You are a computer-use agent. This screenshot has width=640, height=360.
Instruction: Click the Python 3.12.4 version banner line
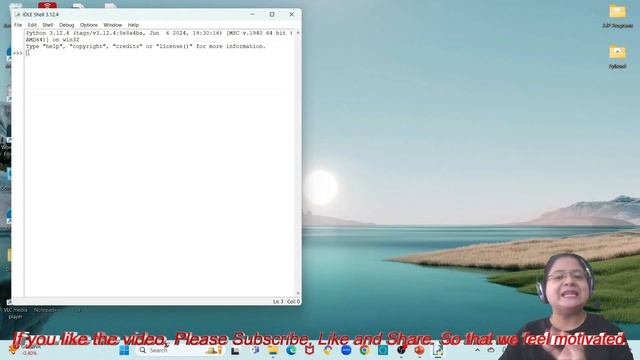pyautogui.click(x=159, y=33)
